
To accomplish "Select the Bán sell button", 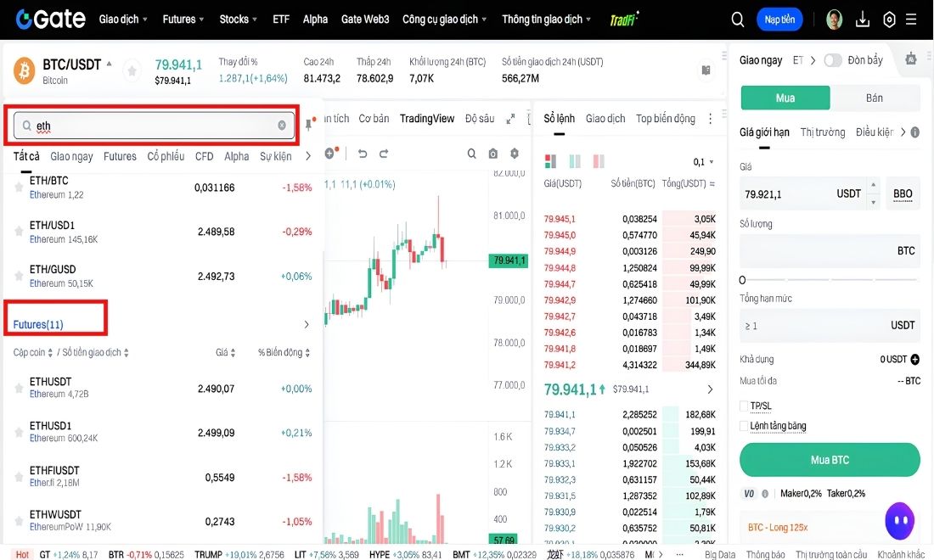I will point(875,98).
